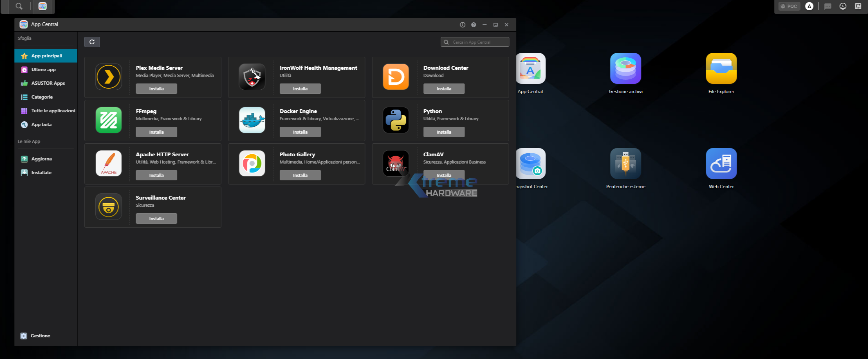
Task: Select the Surveillance Center camera icon
Action: pos(108,207)
